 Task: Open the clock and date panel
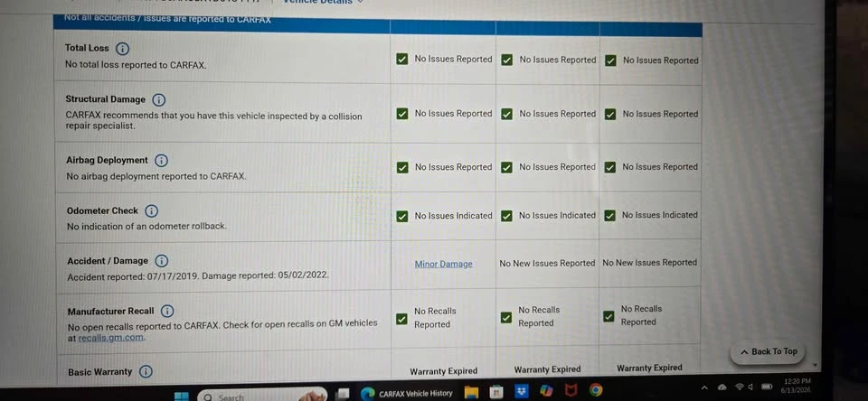(797, 385)
